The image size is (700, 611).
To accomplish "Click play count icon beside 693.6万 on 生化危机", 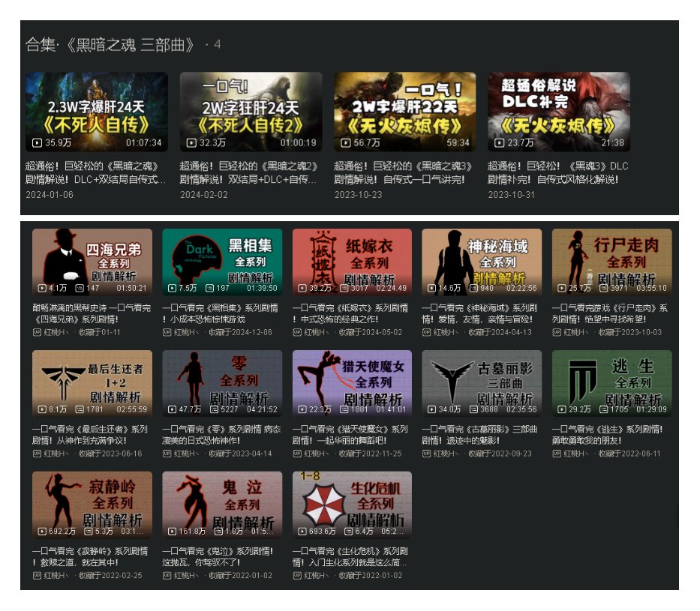I will [x=302, y=532].
